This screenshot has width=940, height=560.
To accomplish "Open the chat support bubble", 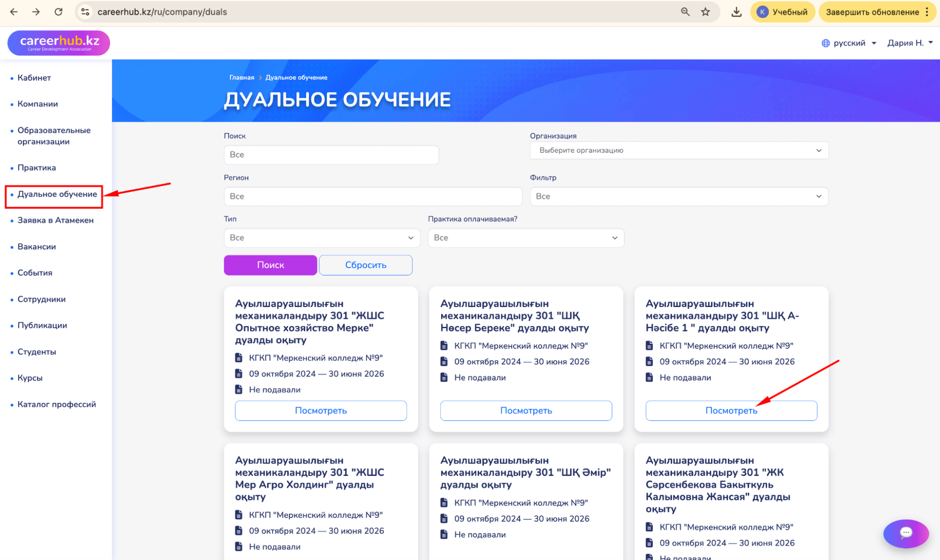I will click(906, 533).
